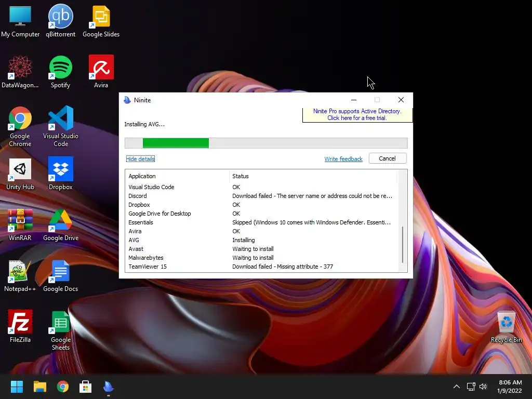Select the Dropbox list row

(x=261, y=205)
